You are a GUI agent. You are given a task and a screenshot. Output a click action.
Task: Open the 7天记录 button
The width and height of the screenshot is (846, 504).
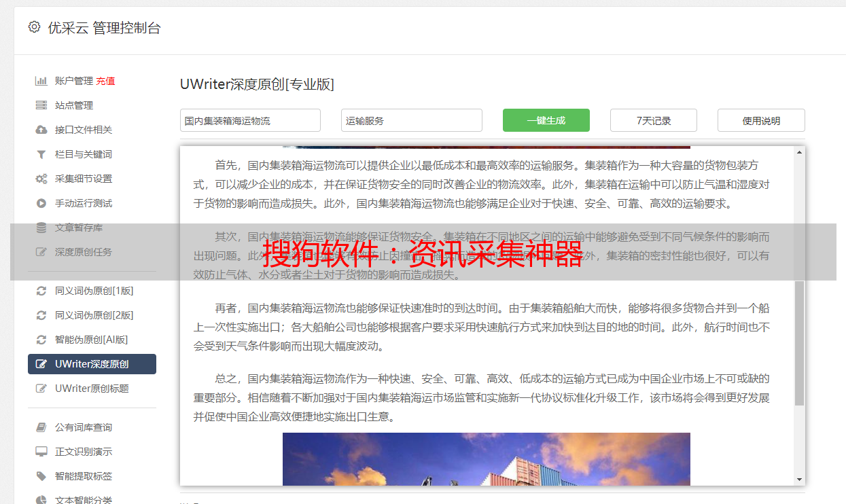654,120
